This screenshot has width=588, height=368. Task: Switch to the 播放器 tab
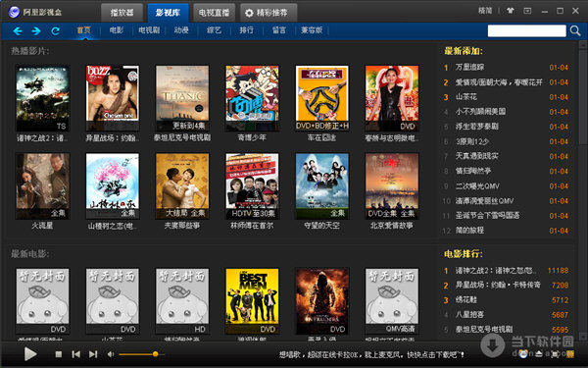(122, 13)
